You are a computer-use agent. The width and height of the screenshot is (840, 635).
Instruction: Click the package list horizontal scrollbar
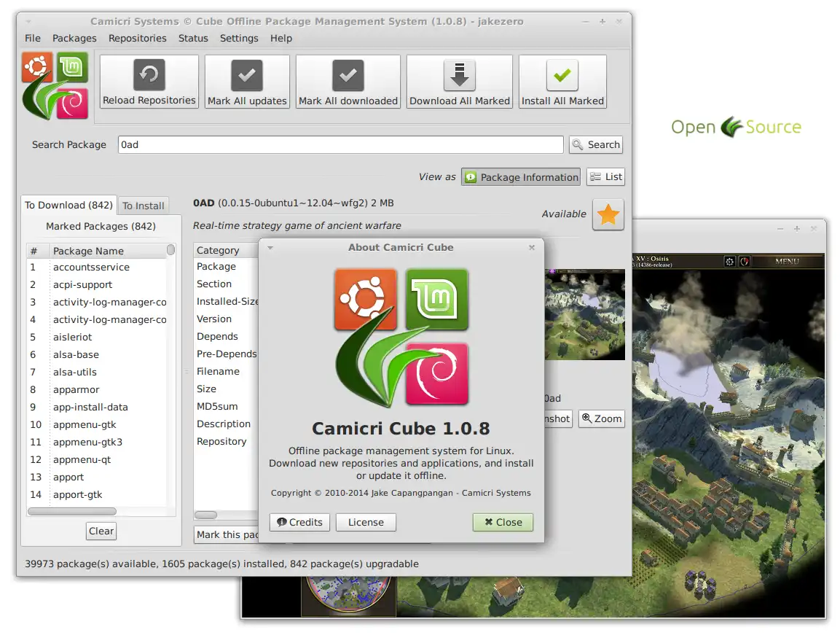click(x=72, y=512)
